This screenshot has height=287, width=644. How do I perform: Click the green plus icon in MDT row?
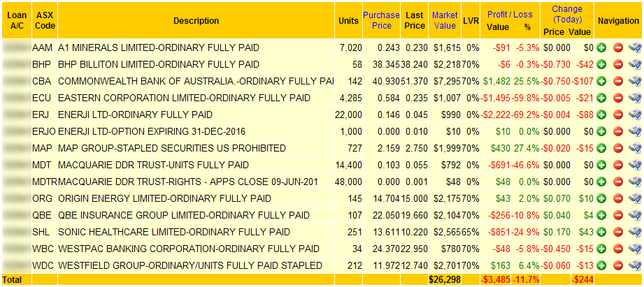click(x=601, y=165)
